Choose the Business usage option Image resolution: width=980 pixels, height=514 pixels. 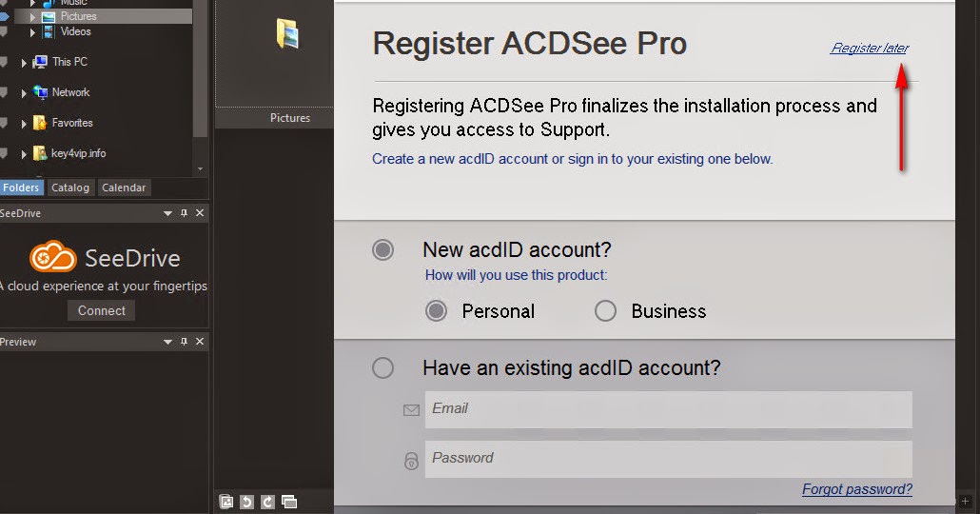click(x=605, y=311)
